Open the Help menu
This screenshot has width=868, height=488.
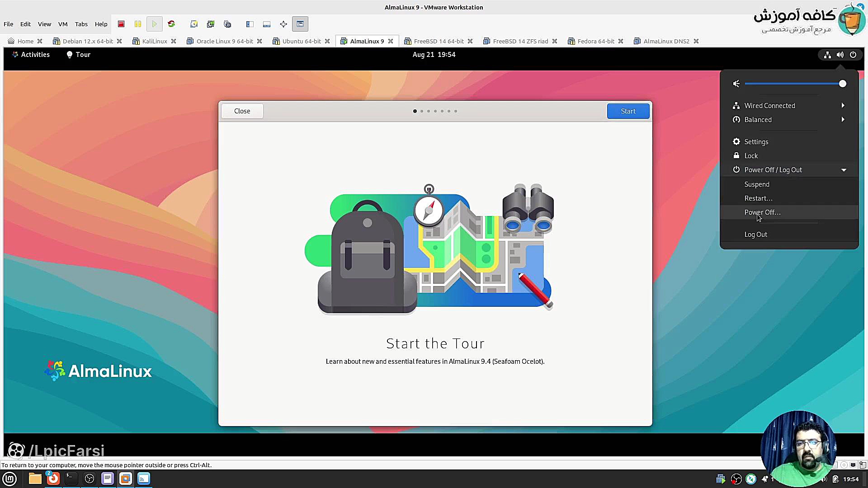point(101,24)
